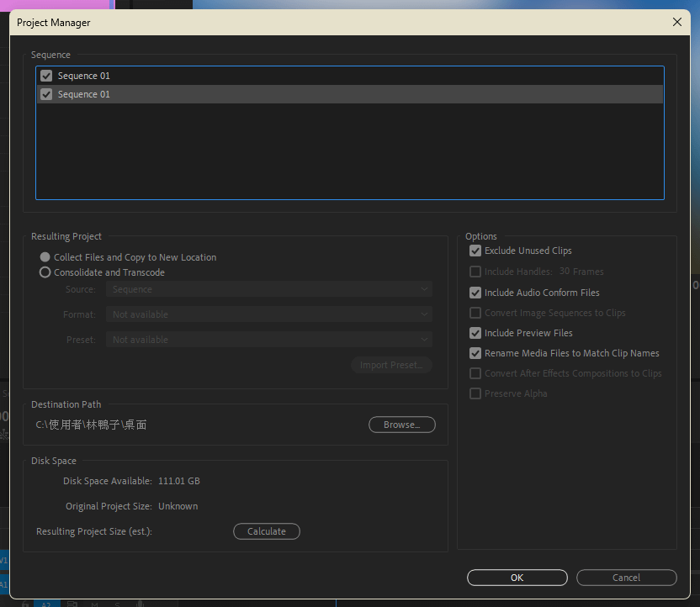700x607 pixels.
Task: Close the Project Manager dialog
Action: pyautogui.click(x=677, y=23)
